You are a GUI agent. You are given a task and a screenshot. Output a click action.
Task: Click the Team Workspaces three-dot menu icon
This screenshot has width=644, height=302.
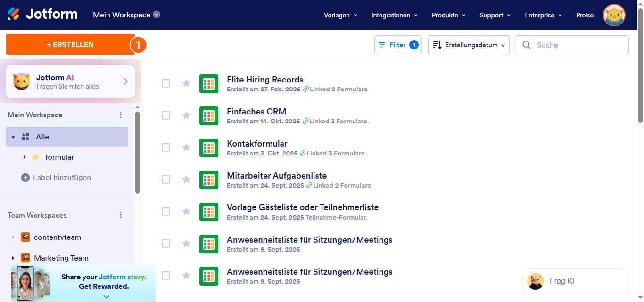coord(121,215)
